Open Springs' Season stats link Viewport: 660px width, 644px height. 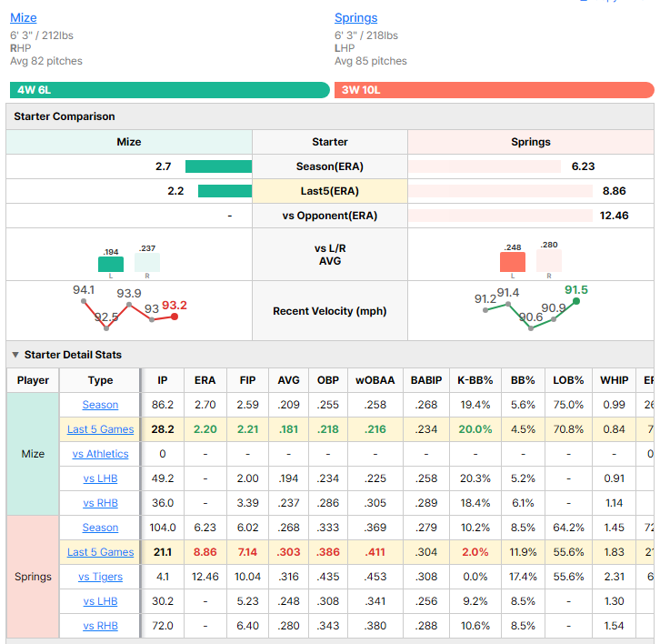click(100, 528)
